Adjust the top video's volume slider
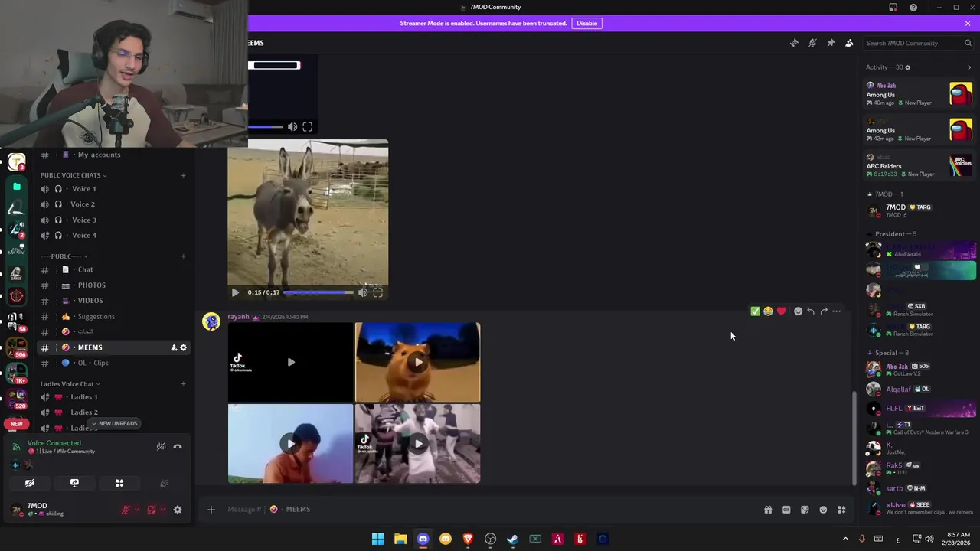 [x=265, y=127]
